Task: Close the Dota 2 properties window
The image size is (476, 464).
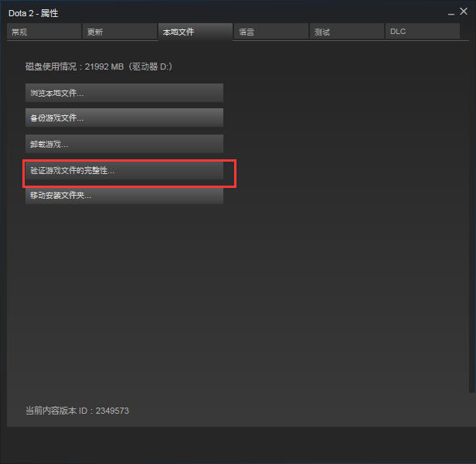Action: pos(464,12)
